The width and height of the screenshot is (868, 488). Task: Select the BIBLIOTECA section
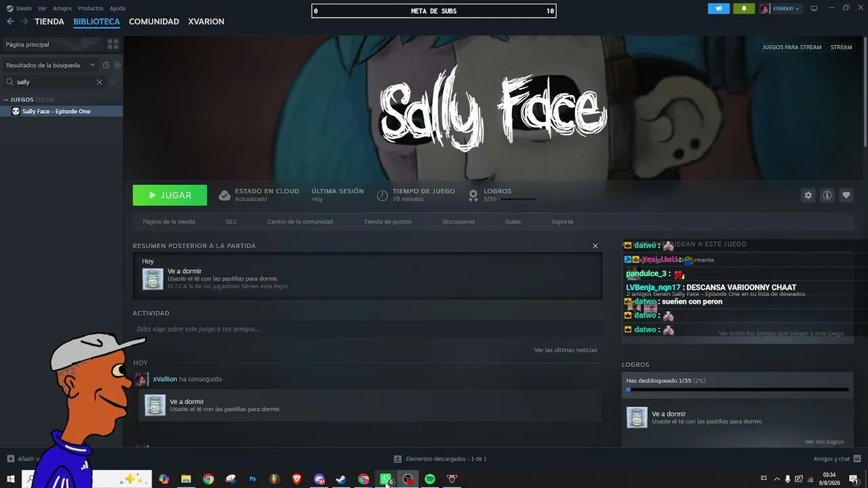click(x=96, y=22)
